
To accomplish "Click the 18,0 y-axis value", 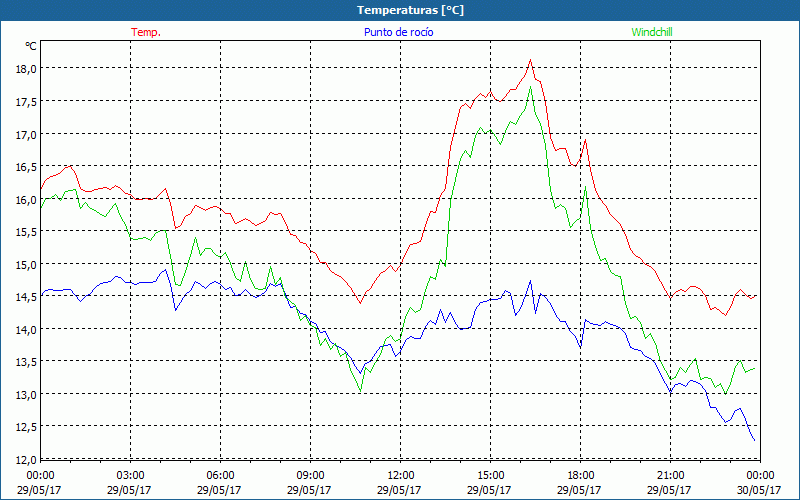I will point(26,69).
